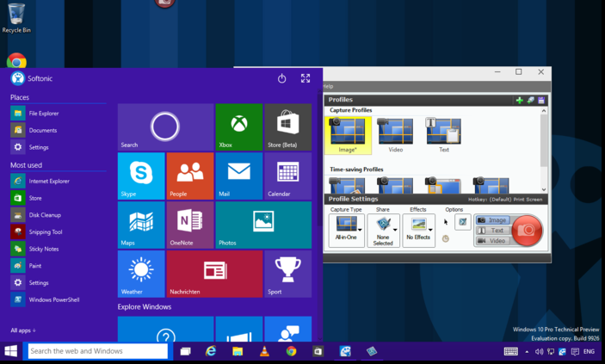Select the Video capture profile
Viewport: 605px width, 364px height.
[x=396, y=135]
